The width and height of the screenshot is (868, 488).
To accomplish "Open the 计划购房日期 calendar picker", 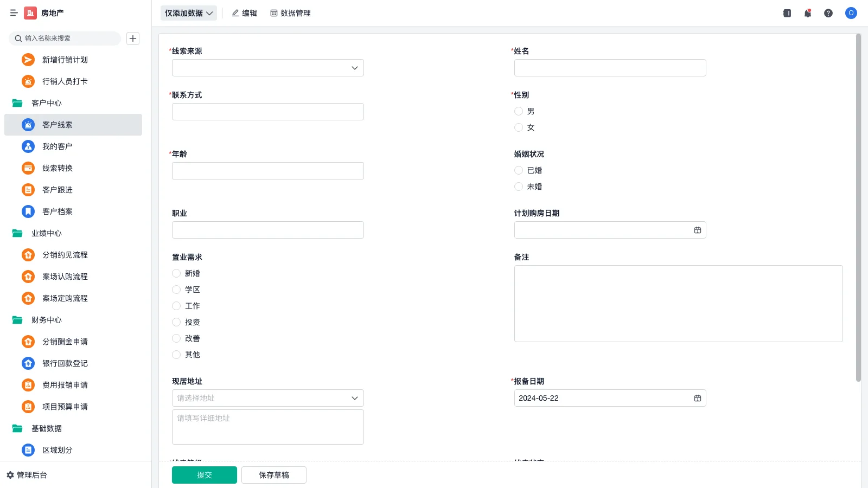I will (x=697, y=230).
